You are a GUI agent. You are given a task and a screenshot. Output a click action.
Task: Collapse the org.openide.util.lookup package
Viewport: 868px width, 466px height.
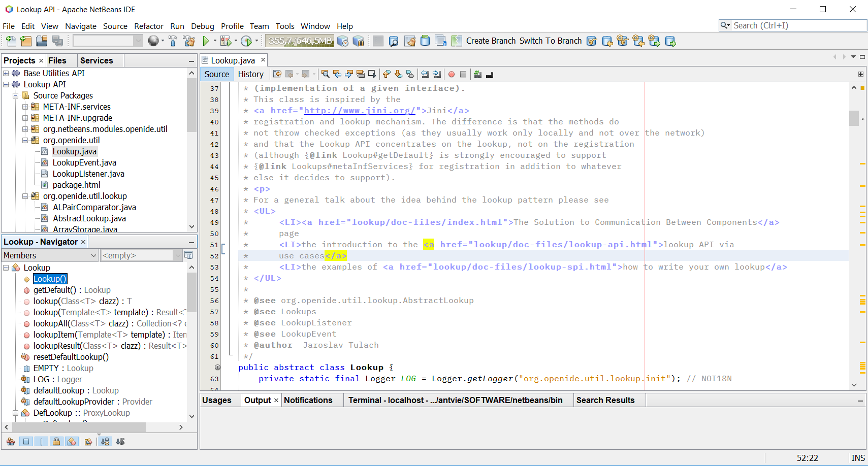coord(25,196)
